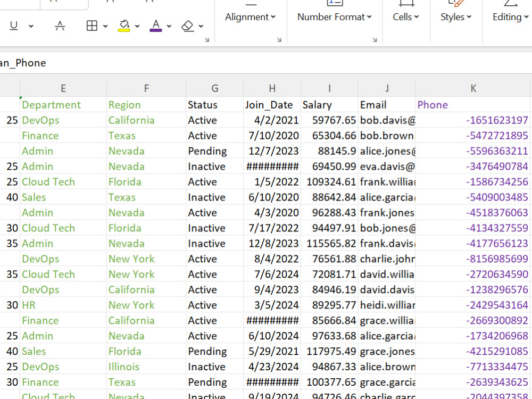
Task: Select column J header
Action: pos(387,88)
